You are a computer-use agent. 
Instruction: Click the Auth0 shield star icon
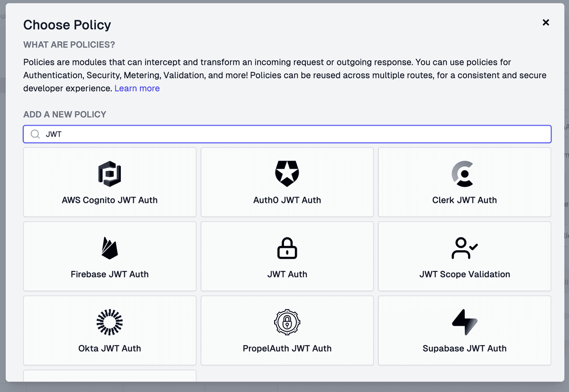click(287, 173)
